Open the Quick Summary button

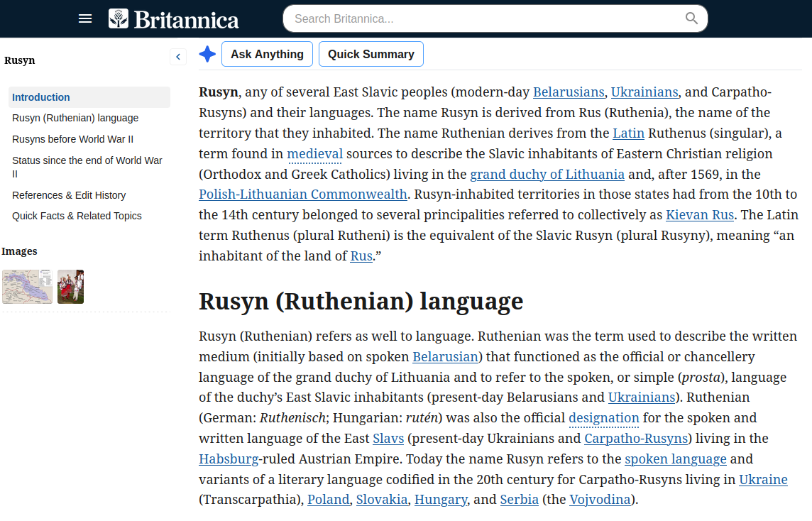click(x=371, y=54)
